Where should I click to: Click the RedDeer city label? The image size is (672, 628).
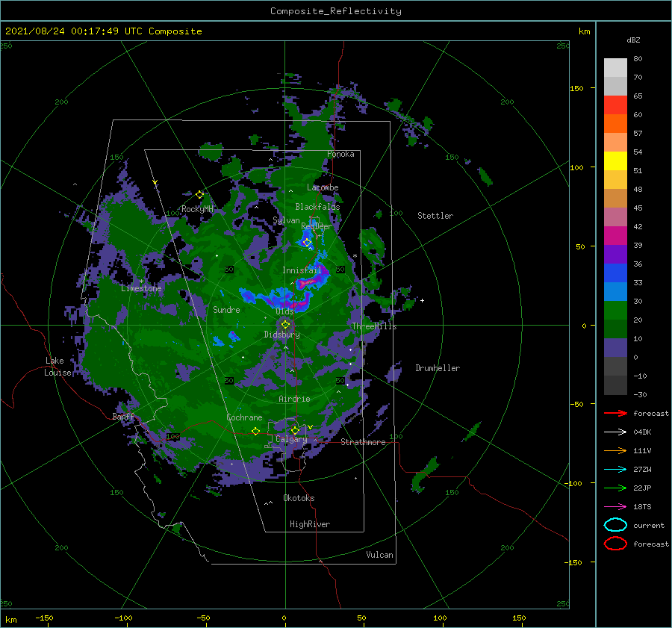click(317, 226)
